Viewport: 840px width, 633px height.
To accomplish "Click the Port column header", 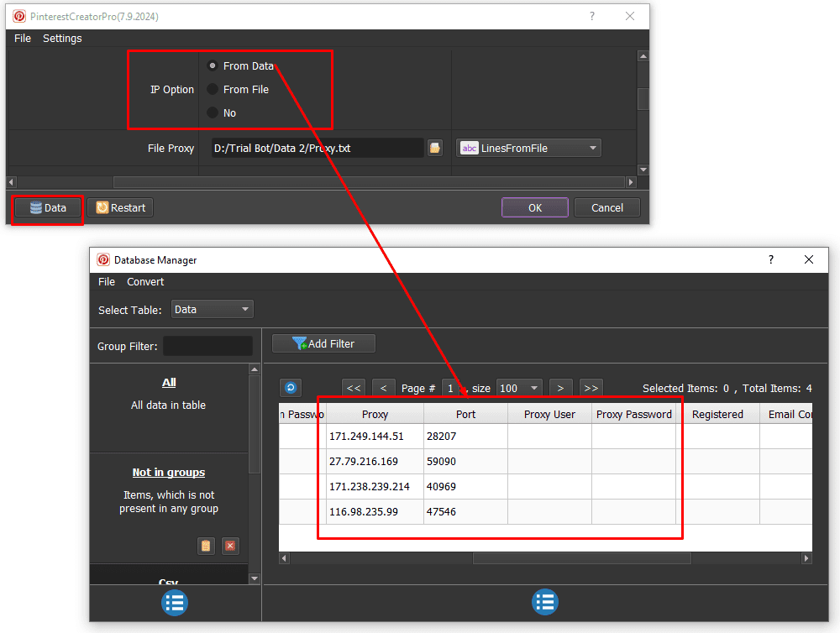I will pyautogui.click(x=465, y=414).
